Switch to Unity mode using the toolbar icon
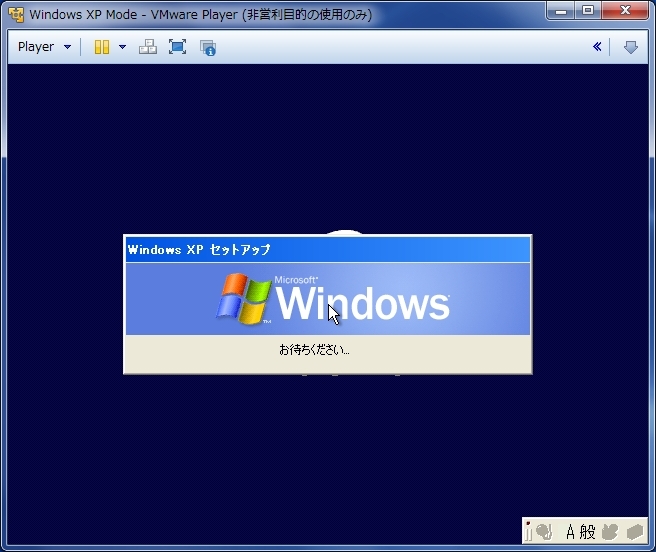 click(x=208, y=47)
